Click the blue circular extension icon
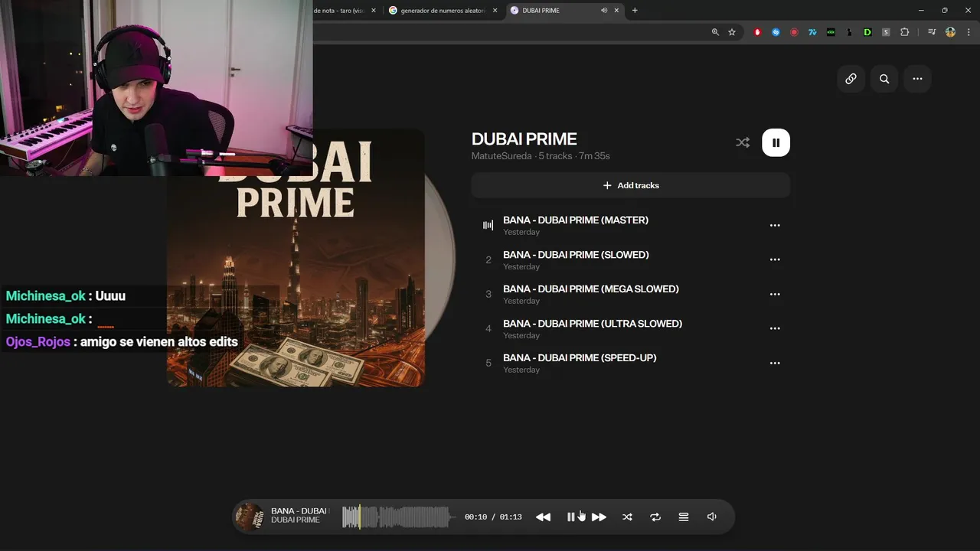The width and height of the screenshot is (980, 551). [x=776, y=32]
